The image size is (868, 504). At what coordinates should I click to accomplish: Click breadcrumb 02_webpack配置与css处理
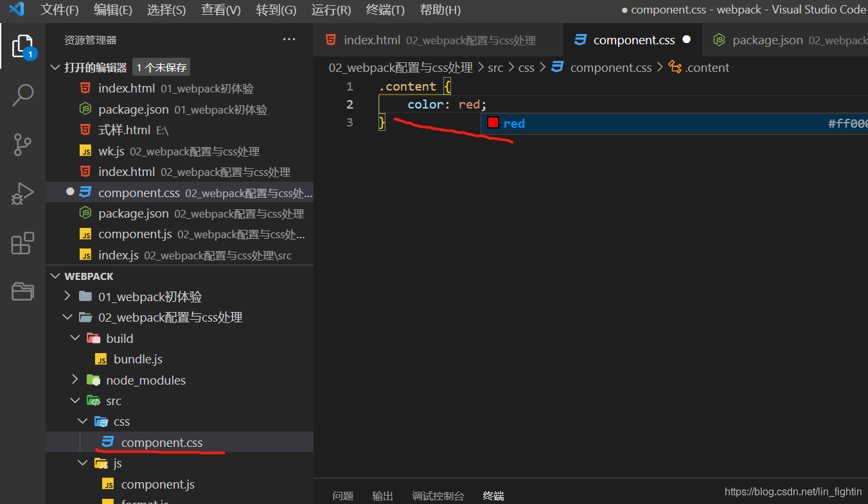pos(401,68)
